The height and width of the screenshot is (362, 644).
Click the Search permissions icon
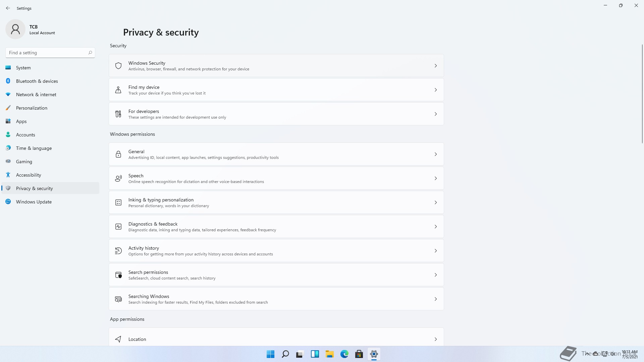pos(118,275)
